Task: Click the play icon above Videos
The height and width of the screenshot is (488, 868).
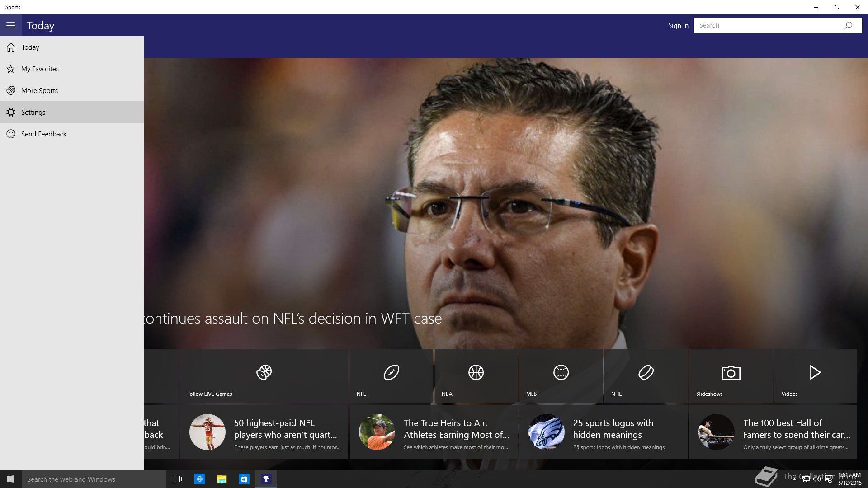Action: coord(815,372)
